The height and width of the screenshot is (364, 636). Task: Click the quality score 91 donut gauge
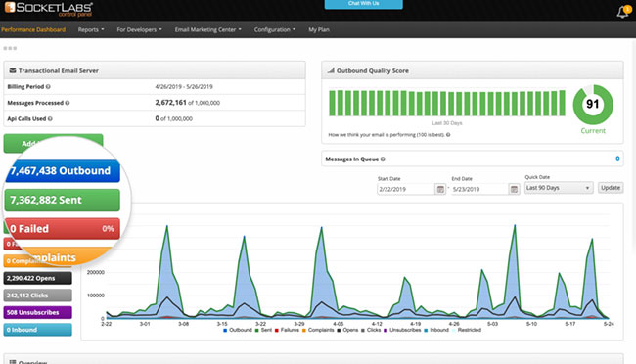[x=593, y=105]
